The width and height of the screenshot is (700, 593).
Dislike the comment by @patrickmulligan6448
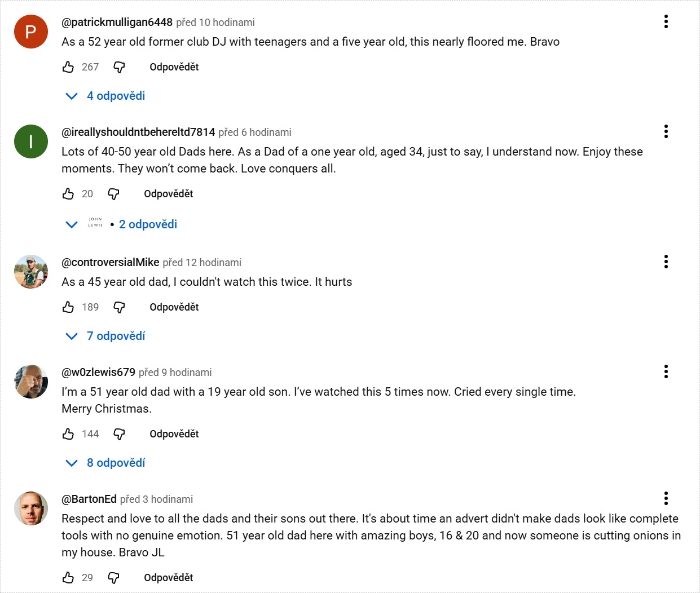pyautogui.click(x=119, y=67)
